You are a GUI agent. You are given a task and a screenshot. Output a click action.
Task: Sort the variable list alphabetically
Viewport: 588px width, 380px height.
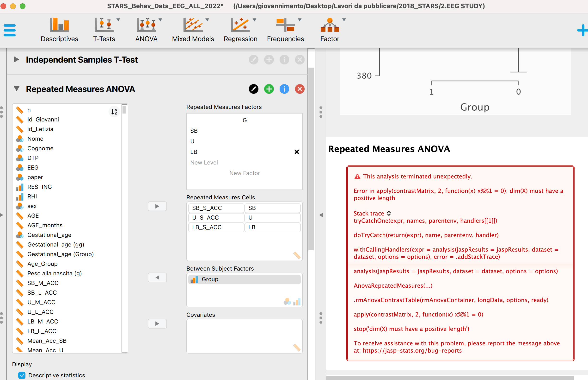coord(114,112)
